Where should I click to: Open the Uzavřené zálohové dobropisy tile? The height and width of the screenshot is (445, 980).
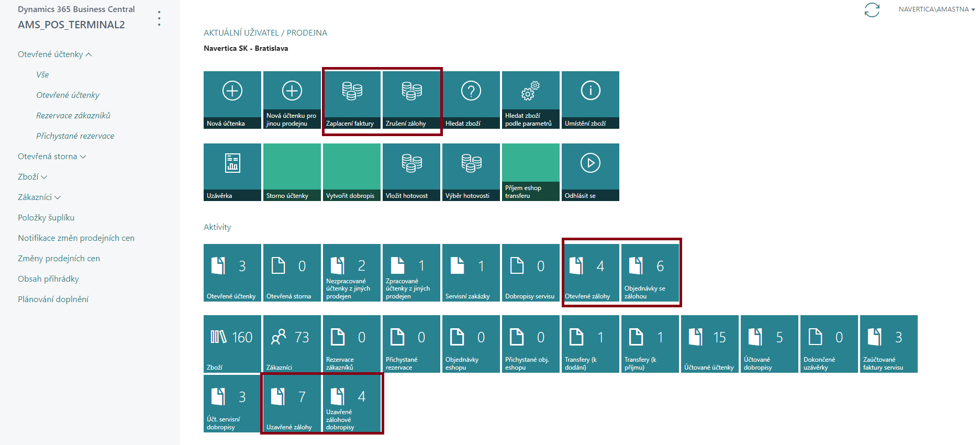click(x=352, y=404)
